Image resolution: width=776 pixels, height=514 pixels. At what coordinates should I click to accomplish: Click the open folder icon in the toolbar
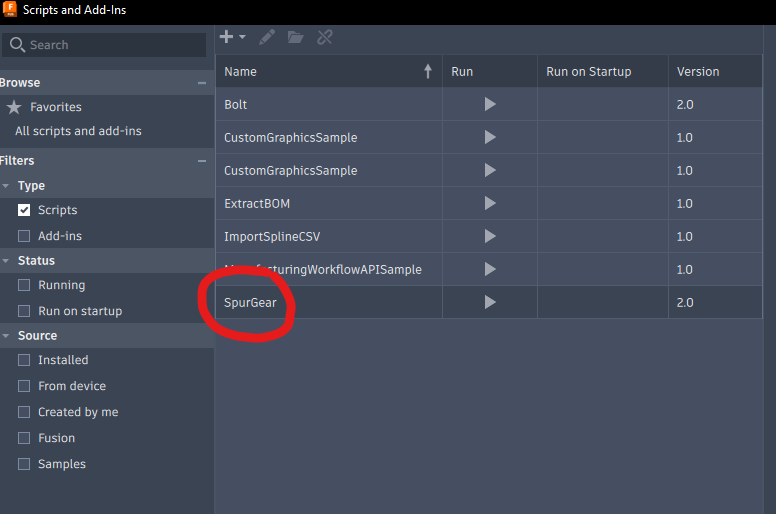(295, 37)
